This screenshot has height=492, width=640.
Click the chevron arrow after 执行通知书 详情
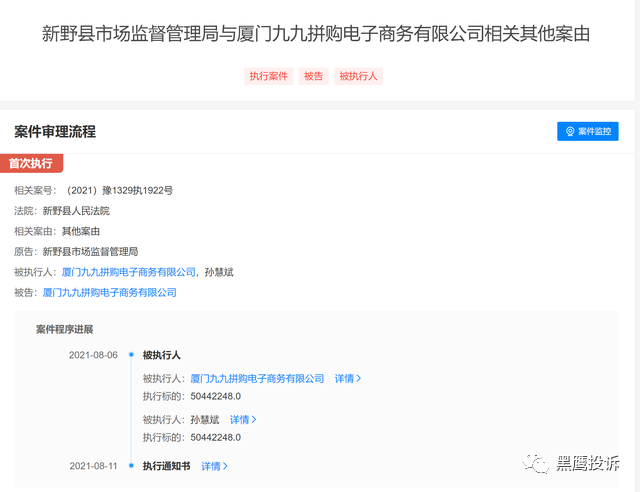(x=225, y=466)
